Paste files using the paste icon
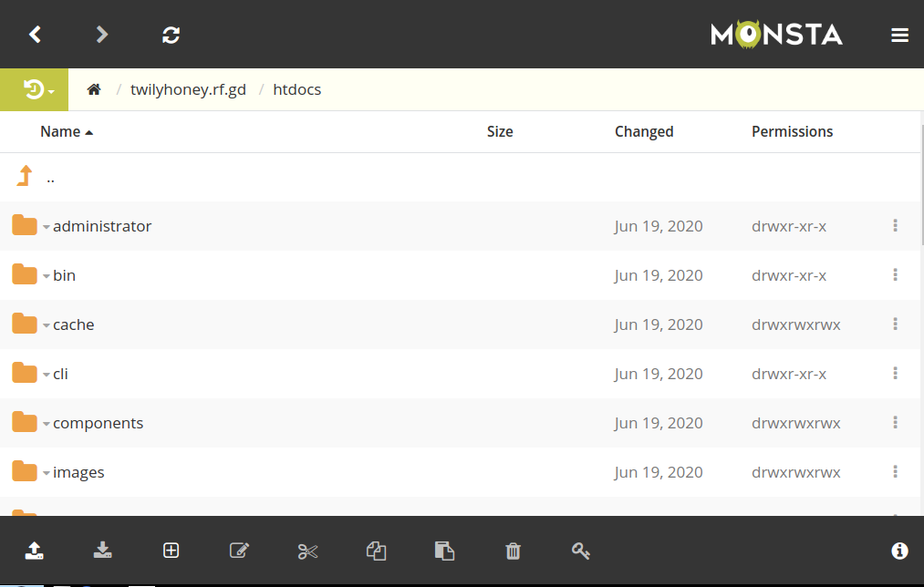 click(x=444, y=551)
